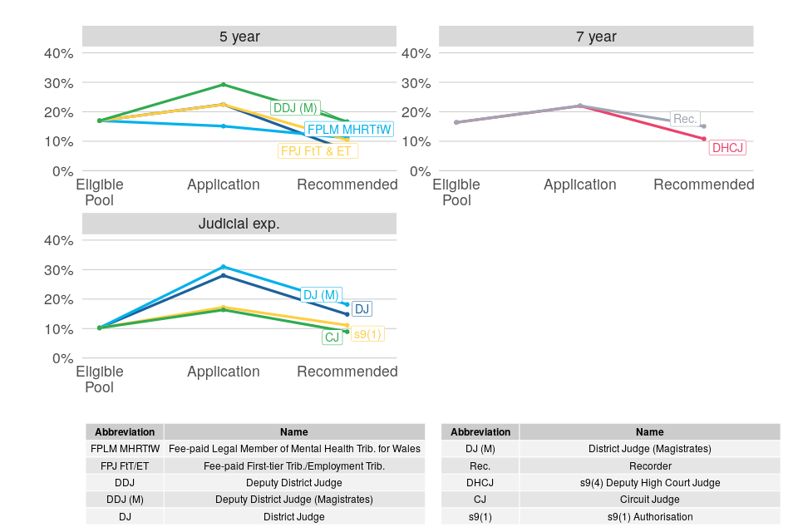This screenshot has height=532, width=798.
Task: Click "Deputy District Judge (Magistrates)" table cell
Action: click(294, 500)
